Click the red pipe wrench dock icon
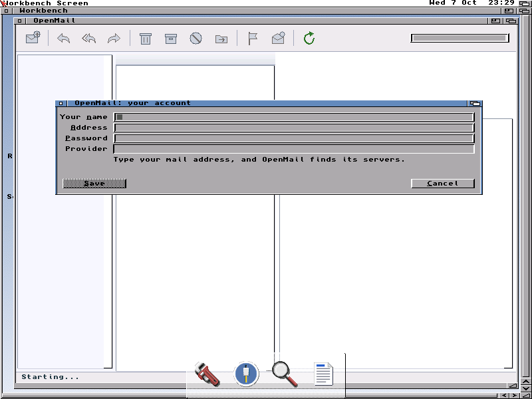The image size is (532, 399). click(207, 374)
